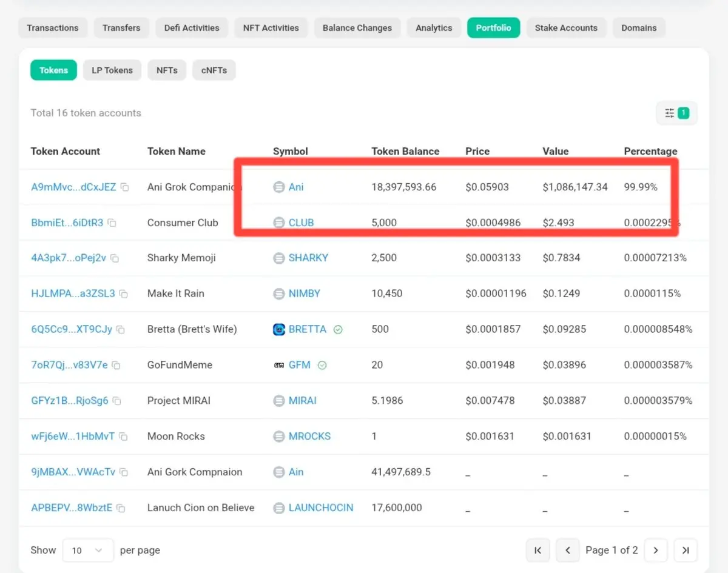Click the Ain balance 41,497,689.5
728x573 pixels.
[401, 472]
